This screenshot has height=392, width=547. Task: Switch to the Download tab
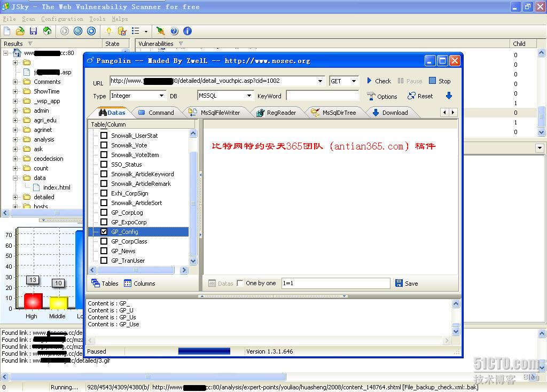tap(390, 113)
